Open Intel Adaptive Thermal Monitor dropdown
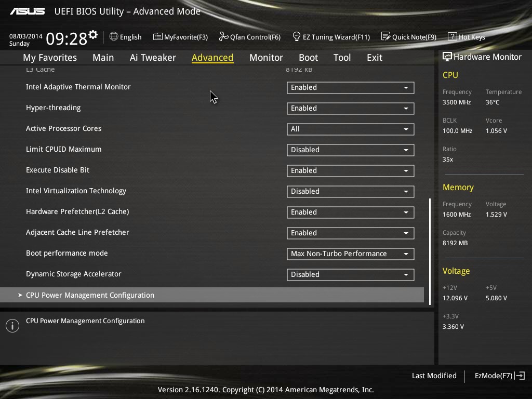This screenshot has height=399, width=532. point(351,87)
